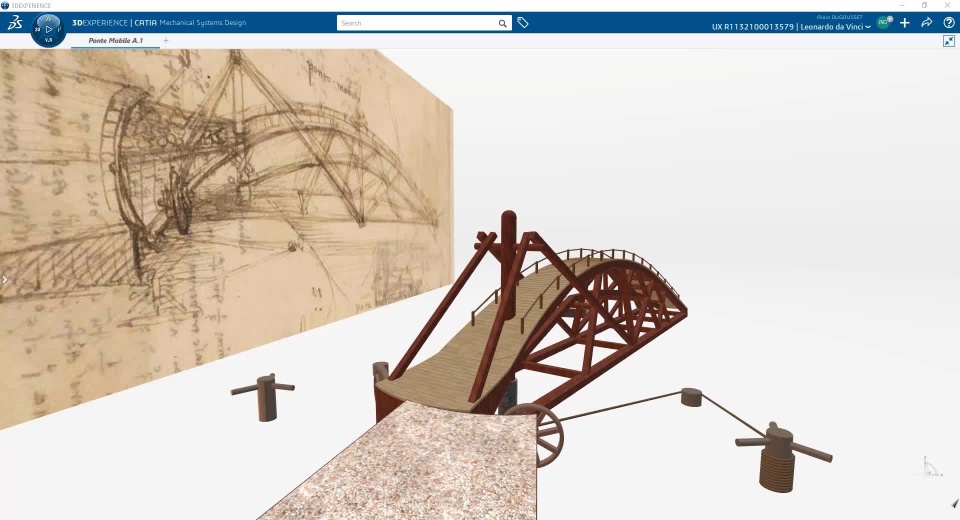The width and height of the screenshot is (960, 520).
Task: Select the Ponte Mobile A.1 tab
Action: pos(116,40)
